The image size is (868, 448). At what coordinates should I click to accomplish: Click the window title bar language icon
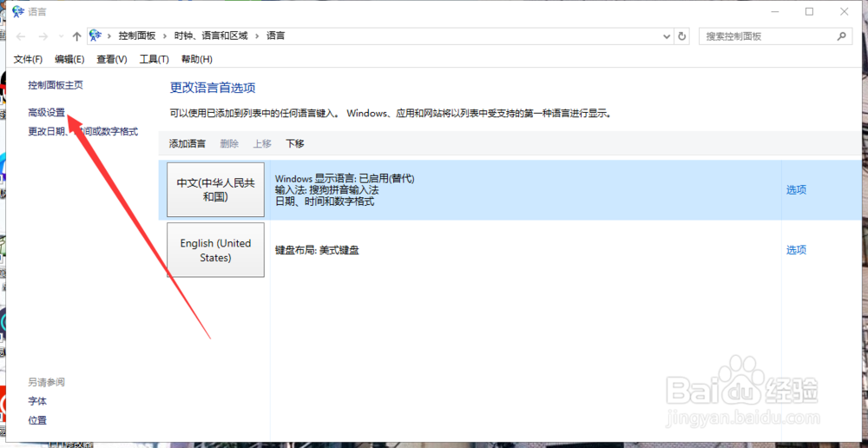click(17, 11)
